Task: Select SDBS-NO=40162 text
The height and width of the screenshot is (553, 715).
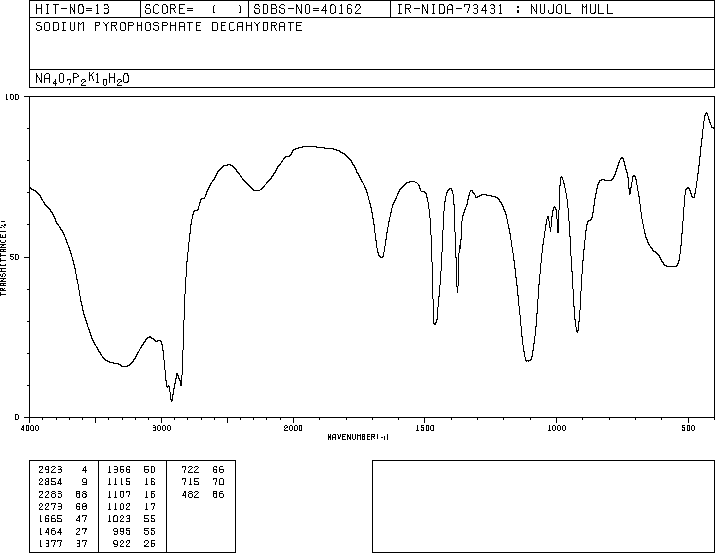Action: pyautogui.click(x=307, y=9)
